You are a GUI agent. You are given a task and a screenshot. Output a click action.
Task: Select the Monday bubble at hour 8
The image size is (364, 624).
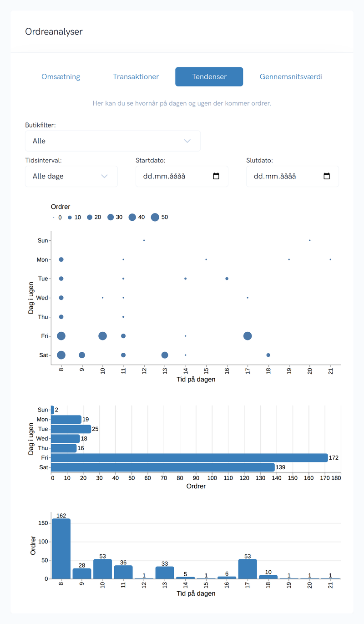click(61, 259)
